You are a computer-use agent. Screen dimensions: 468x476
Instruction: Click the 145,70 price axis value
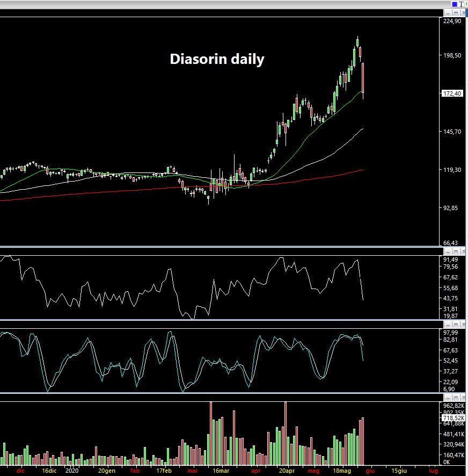coord(452,132)
